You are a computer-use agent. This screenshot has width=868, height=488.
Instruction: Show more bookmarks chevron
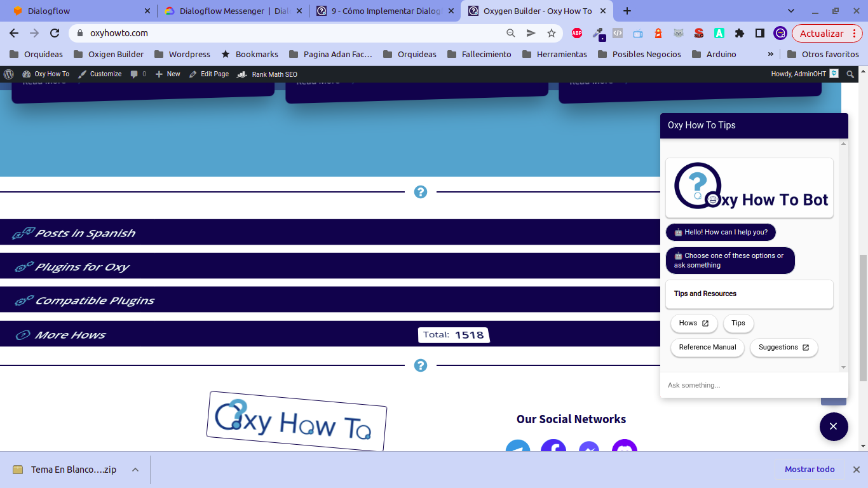771,54
